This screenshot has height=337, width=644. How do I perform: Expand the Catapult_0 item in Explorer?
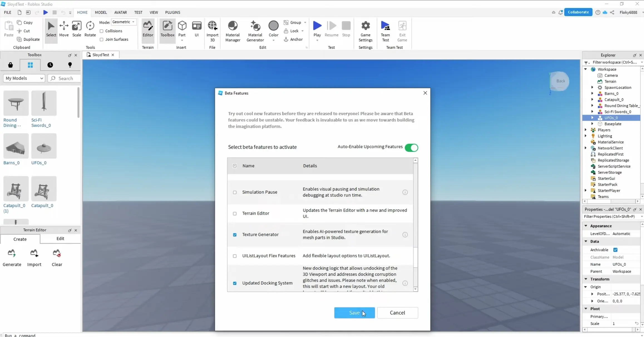point(592,99)
